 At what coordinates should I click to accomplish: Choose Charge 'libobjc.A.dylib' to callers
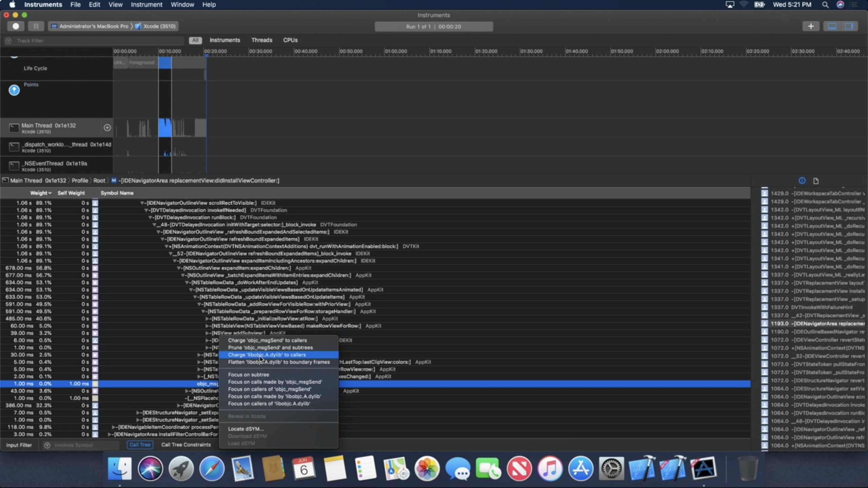(x=267, y=355)
